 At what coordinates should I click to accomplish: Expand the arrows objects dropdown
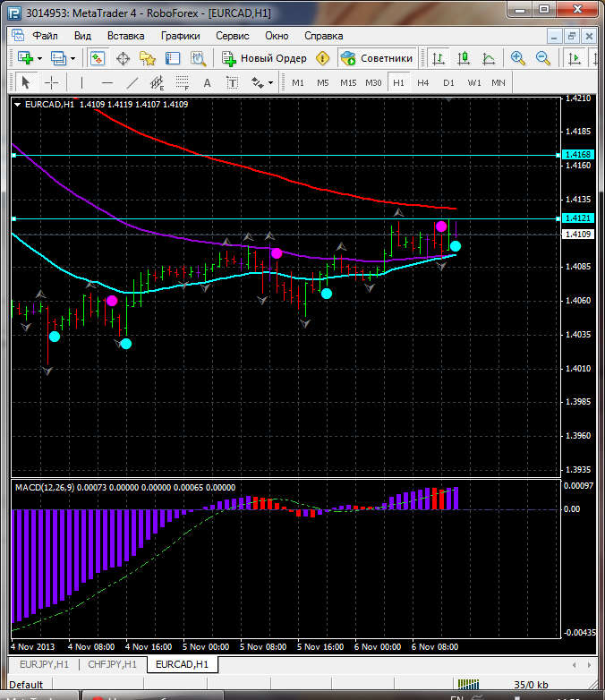coord(270,82)
